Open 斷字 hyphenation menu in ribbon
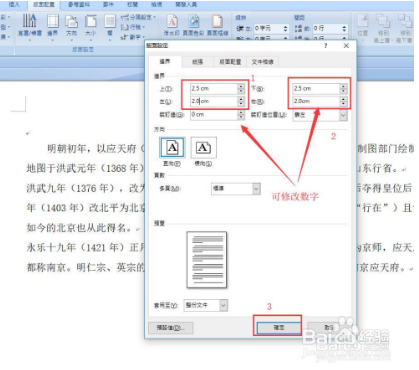Image resolution: width=419 pixels, height=370 pixels. click(133, 37)
